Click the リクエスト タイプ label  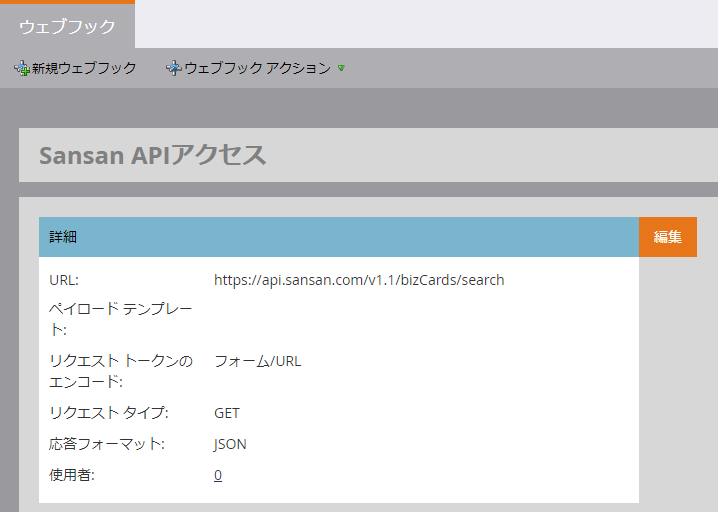(x=109, y=413)
